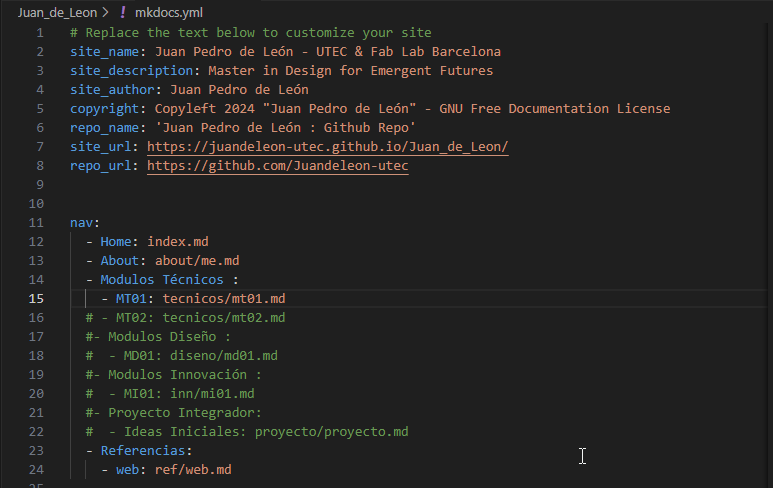Image resolution: width=773 pixels, height=488 pixels.
Task: Click line number 15 in the gutter
Action: pyautogui.click(x=36, y=298)
